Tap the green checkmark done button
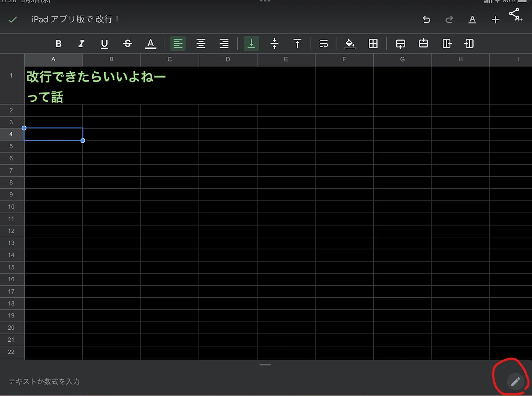This screenshot has width=532, height=396. pos(13,20)
